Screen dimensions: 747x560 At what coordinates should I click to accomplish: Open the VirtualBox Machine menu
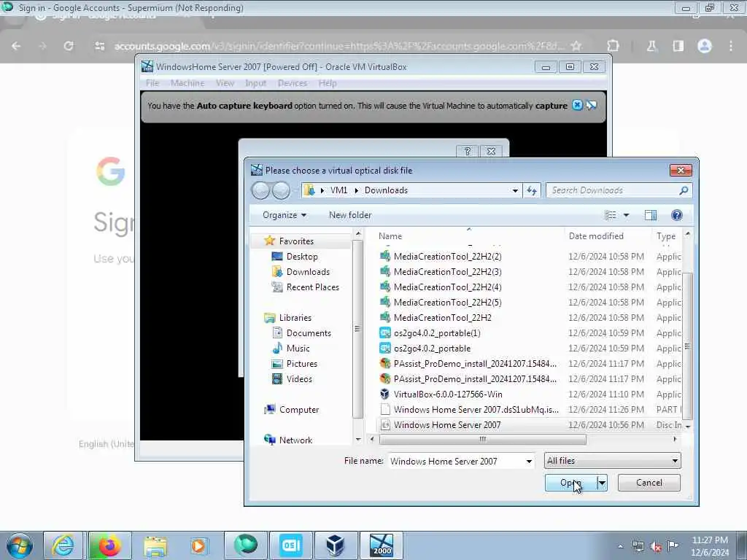click(x=187, y=83)
